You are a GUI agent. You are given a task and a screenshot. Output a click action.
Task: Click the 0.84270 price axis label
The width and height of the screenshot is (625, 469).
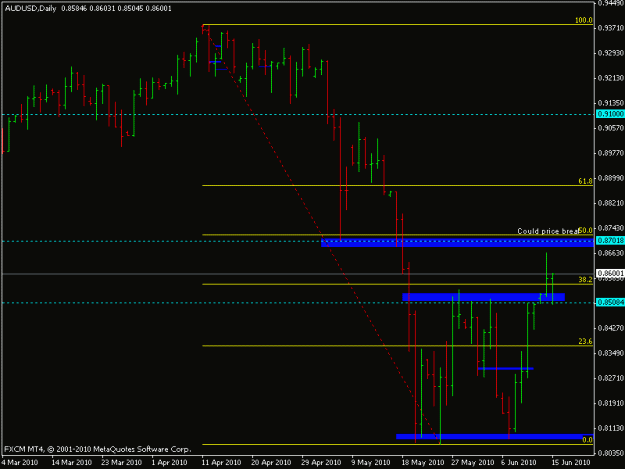pos(611,328)
